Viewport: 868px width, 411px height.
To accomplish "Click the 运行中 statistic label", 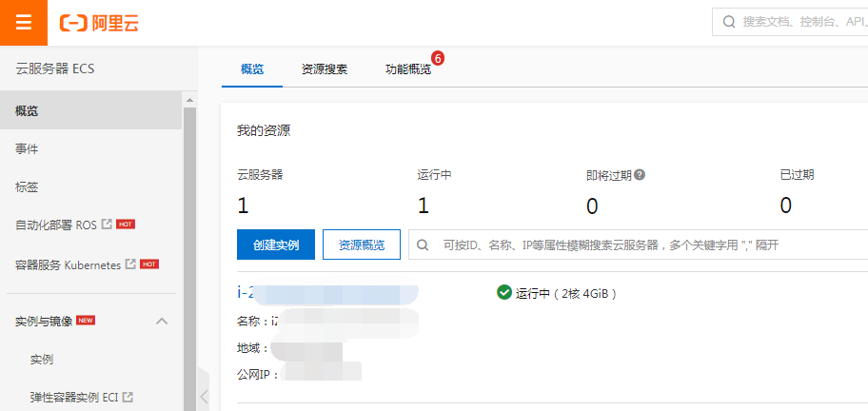I will (x=435, y=175).
